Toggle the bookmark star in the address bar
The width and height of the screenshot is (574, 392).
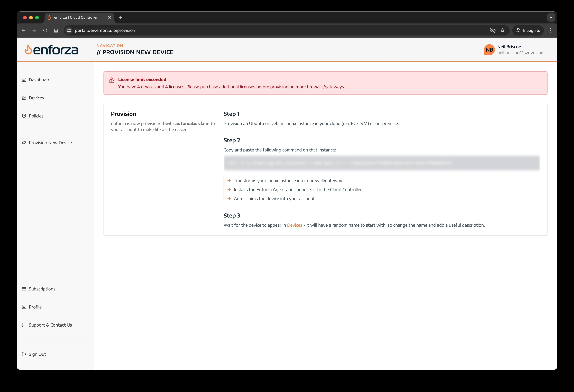[x=503, y=30]
